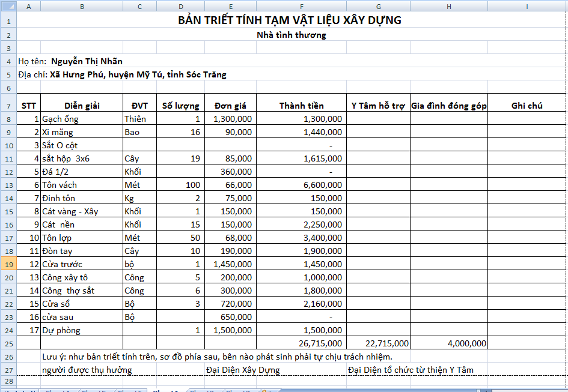This screenshot has height=392, width=568.
Task: Click 'người được thụ hưởng' cell
Action: [x=87, y=370]
